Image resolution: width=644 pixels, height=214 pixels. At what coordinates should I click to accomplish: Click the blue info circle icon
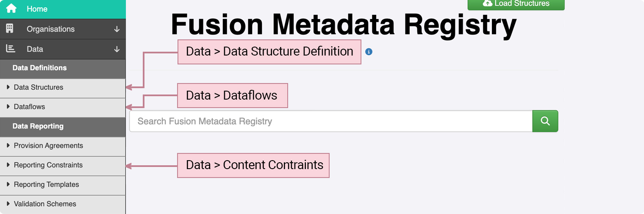(x=369, y=52)
